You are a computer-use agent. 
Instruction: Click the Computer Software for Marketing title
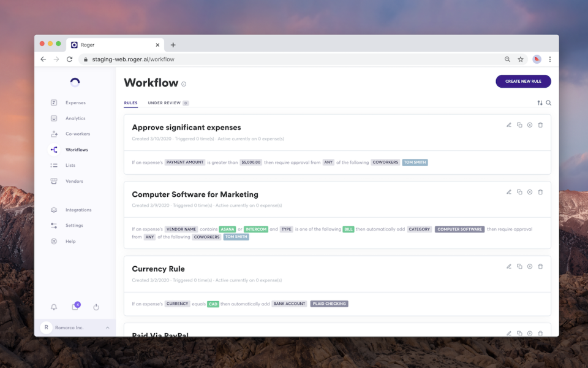tap(195, 194)
